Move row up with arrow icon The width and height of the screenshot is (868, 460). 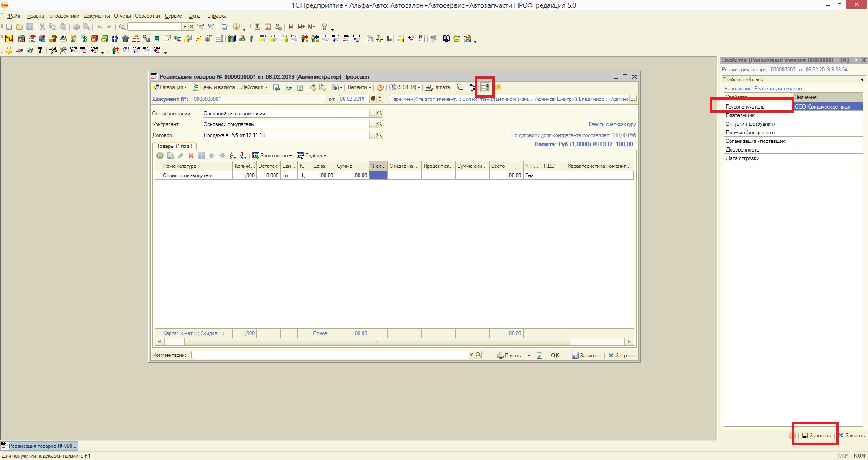click(212, 156)
